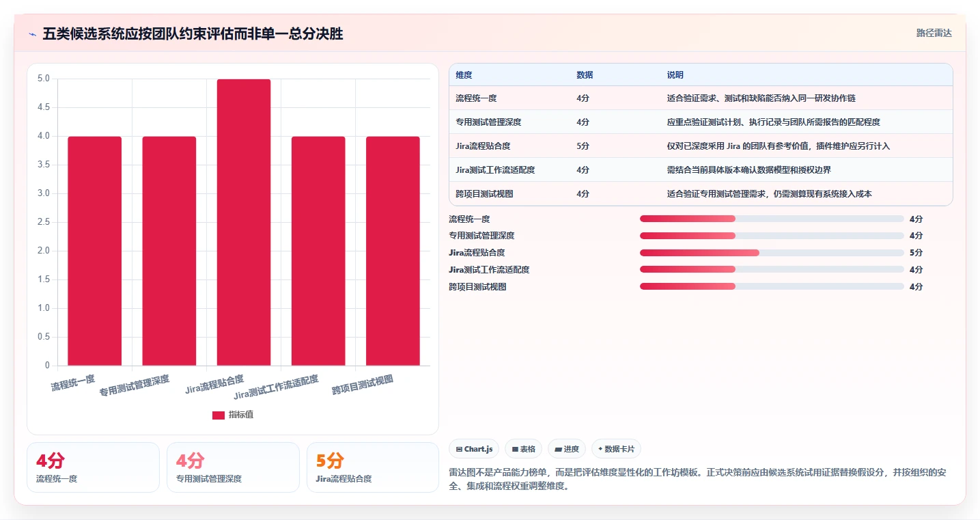Click the 跨项目测试视图 x-axis label
980x520 pixels.
pos(363,385)
